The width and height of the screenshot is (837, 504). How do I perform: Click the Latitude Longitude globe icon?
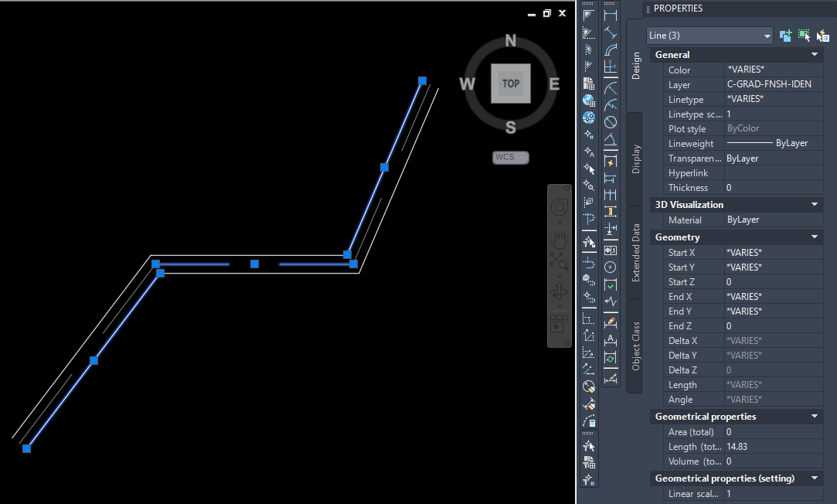point(588,117)
